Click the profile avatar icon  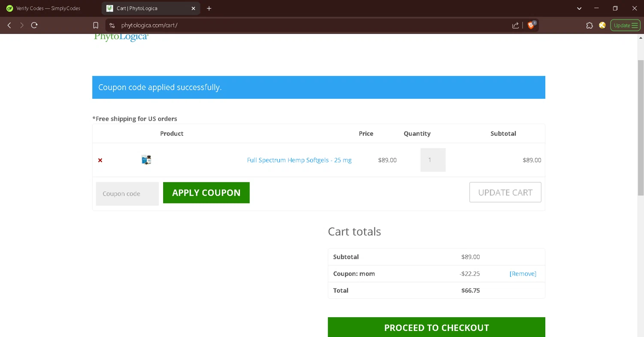(602, 25)
